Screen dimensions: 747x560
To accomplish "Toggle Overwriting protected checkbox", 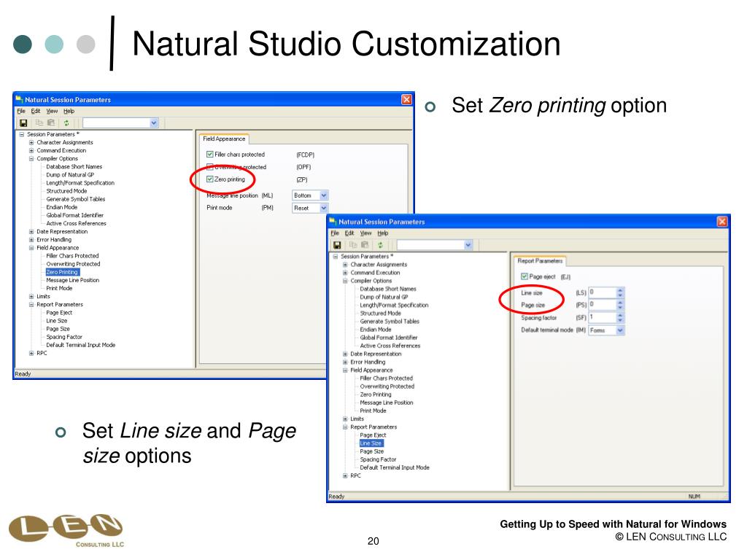I will [209, 167].
